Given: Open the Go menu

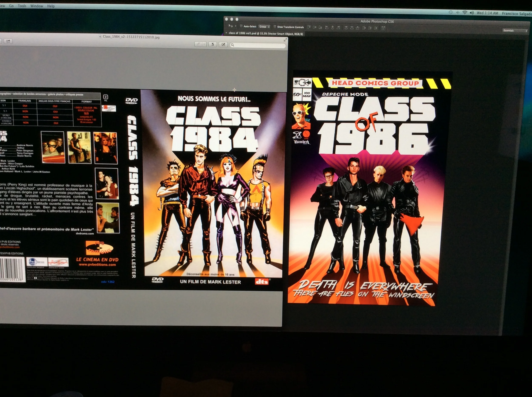Looking at the screenshot, I should 11,6.
